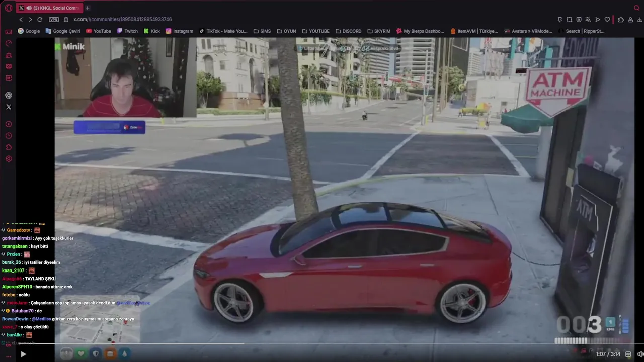This screenshot has width=644, height=362.
Task: Bookmark page with the heart icon
Action: [x=607, y=19]
